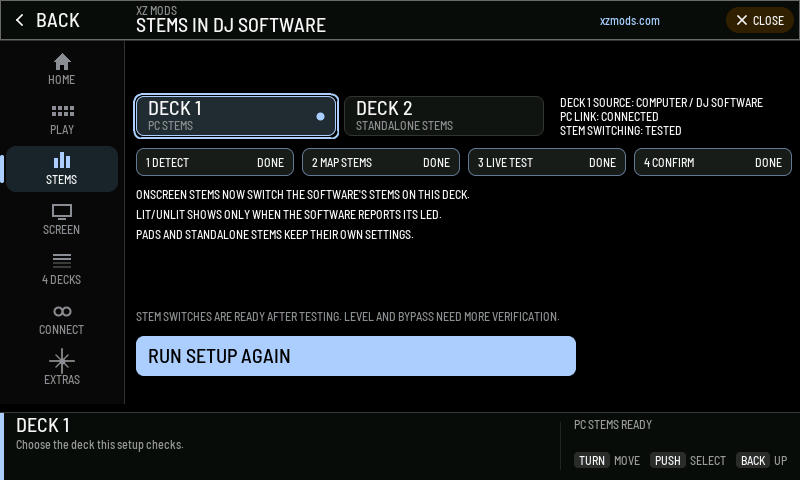Viewport: 800px width, 480px height.
Task: Click the PC Stems Ready status
Action: click(x=613, y=425)
